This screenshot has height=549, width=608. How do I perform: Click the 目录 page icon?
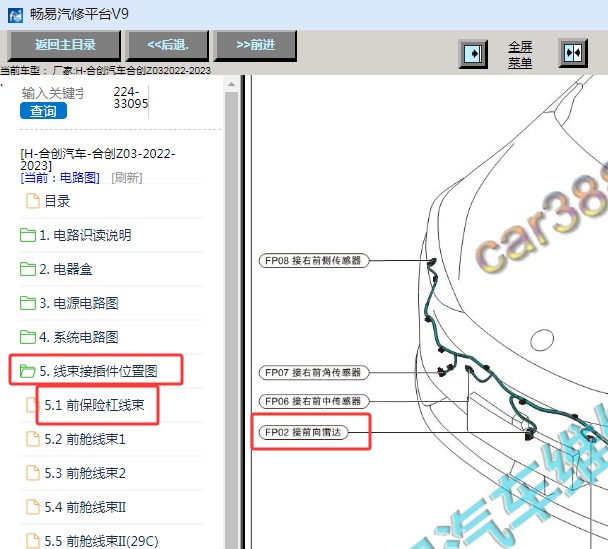33,201
